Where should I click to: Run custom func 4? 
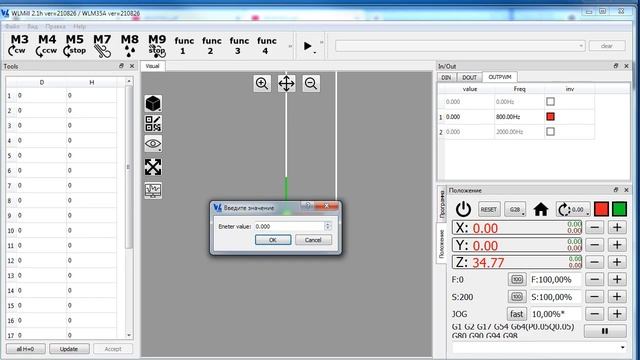(267, 45)
